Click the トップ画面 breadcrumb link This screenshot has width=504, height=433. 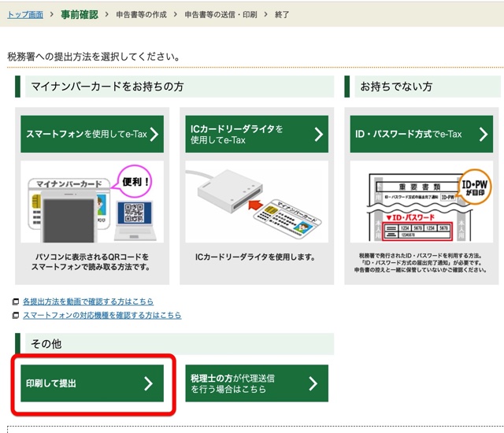pyautogui.click(x=25, y=14)
